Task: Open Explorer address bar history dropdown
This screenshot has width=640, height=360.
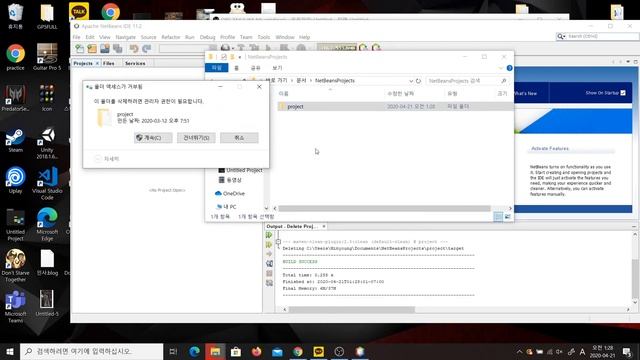Action: point(411,81)
